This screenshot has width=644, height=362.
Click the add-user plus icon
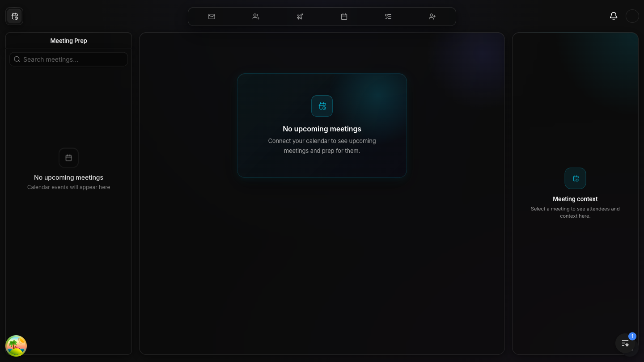(x=432, y=17)
